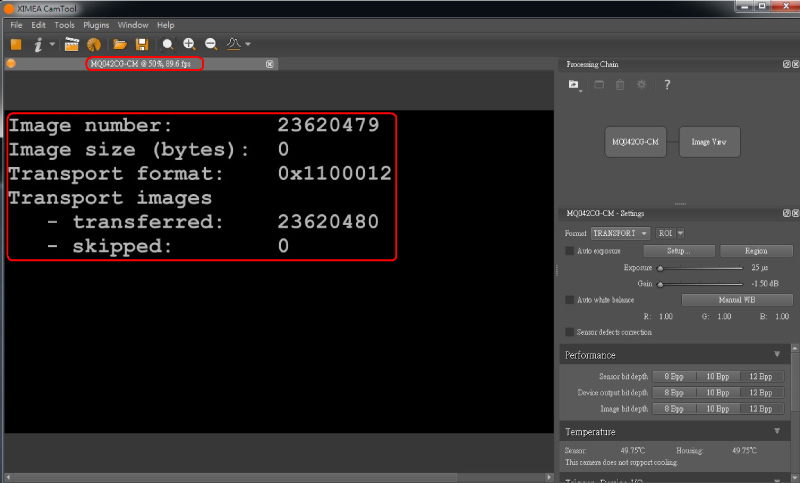Image resolution: width=800 pixels, height=483 pixels.
Task: Enable the Auto exposure checkbox
Action: (x=570, y=251)
